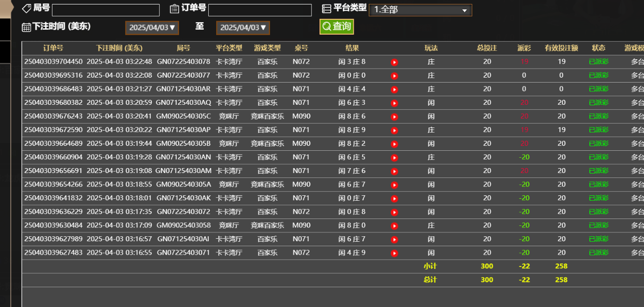This screenshot has width=644, height=307.
Task: Open the 平台类型 dropdown showing 1.全部
Action: click(420, 10)
